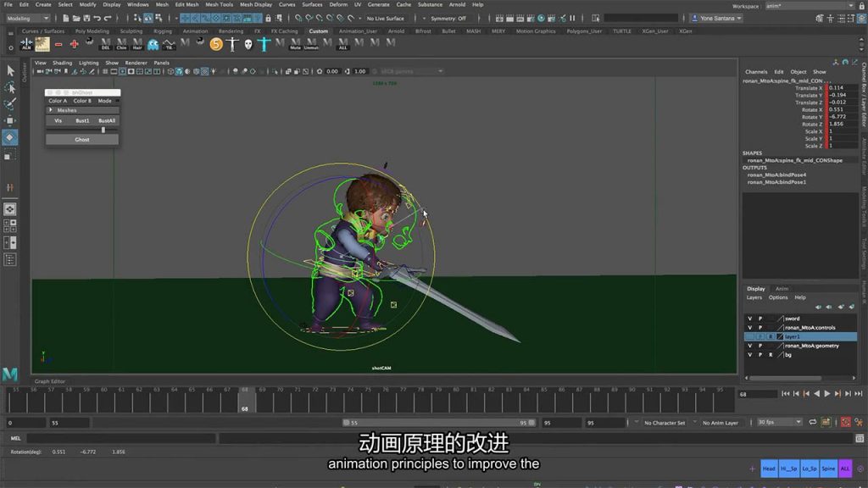The height and width of the screenshot is (488, 868).
Task: Click the orange number 5 shelf icon
Action: 216,44
